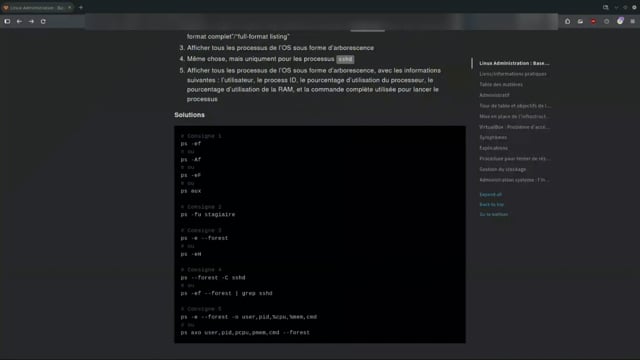The width and height of the screenshot is (640, 360).
Task: Click the '# Consigne 3' comment line
Action: point(201,231)
